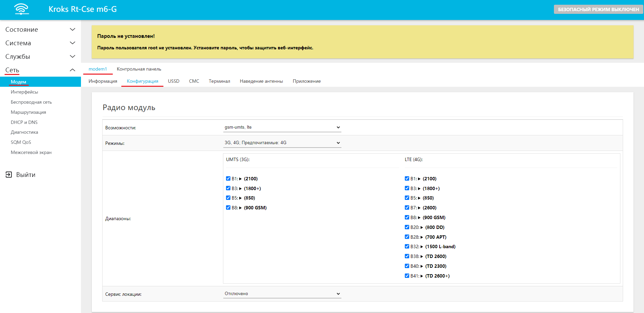Screen dimensions: 644x313
Task: Open the Наведение антенны tab
Action: coord(261,81)
